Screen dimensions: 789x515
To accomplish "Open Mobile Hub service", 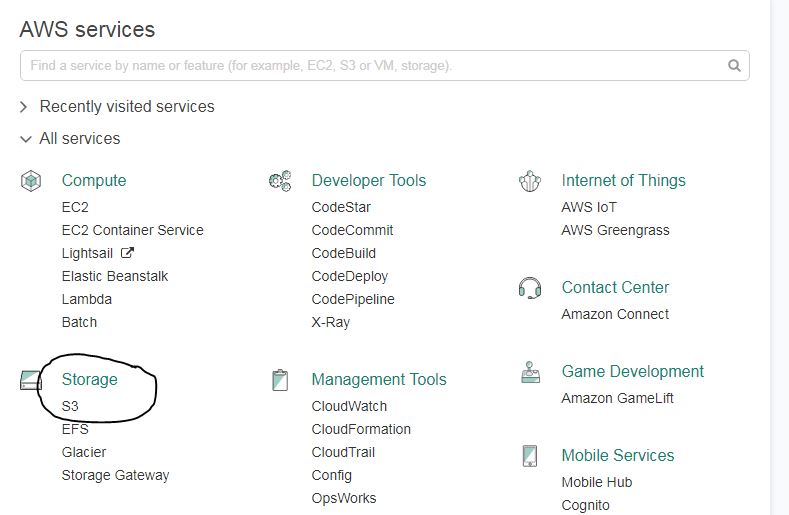I will click(x=597, y=482).
